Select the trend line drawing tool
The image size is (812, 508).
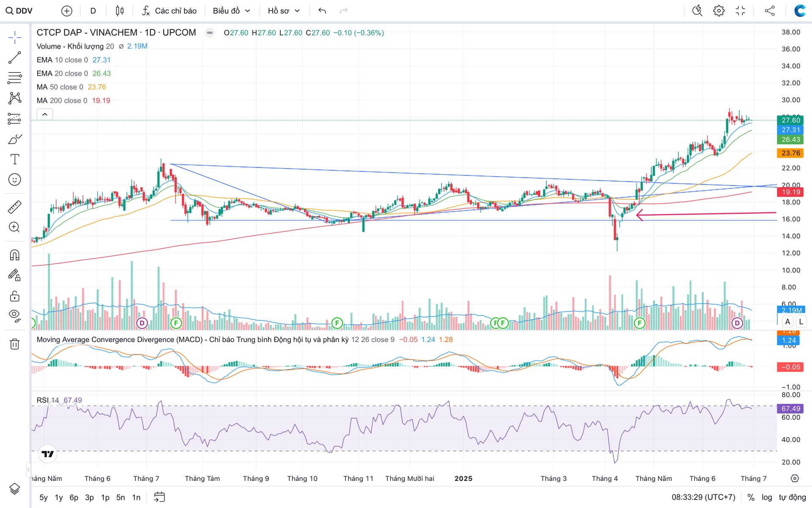[14, 58]
